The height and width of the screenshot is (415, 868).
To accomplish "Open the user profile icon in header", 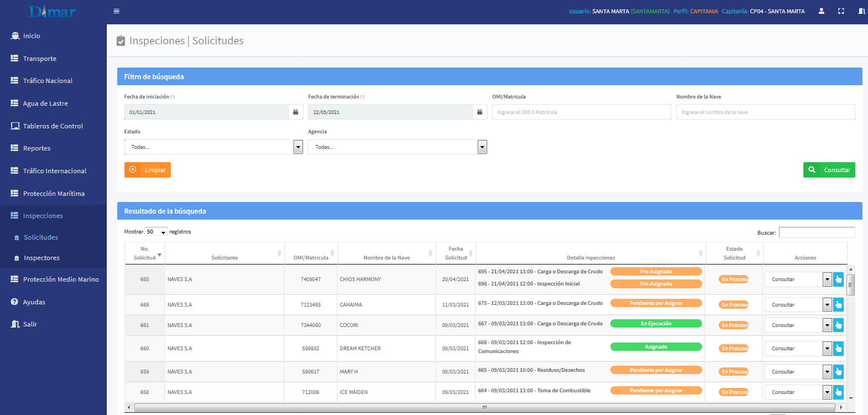I will tap(822, 11).
